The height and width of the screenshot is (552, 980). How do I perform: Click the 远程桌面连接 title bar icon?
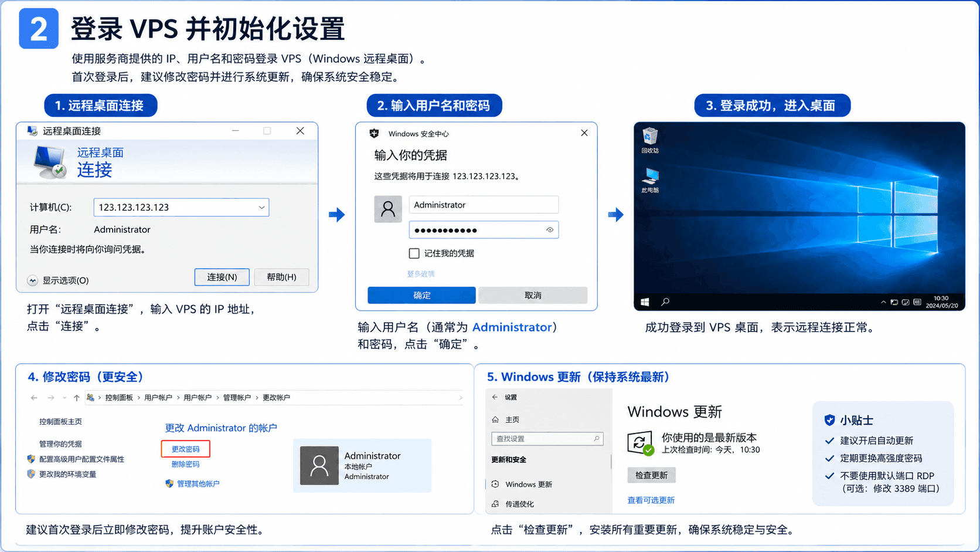tap(32, 131)
